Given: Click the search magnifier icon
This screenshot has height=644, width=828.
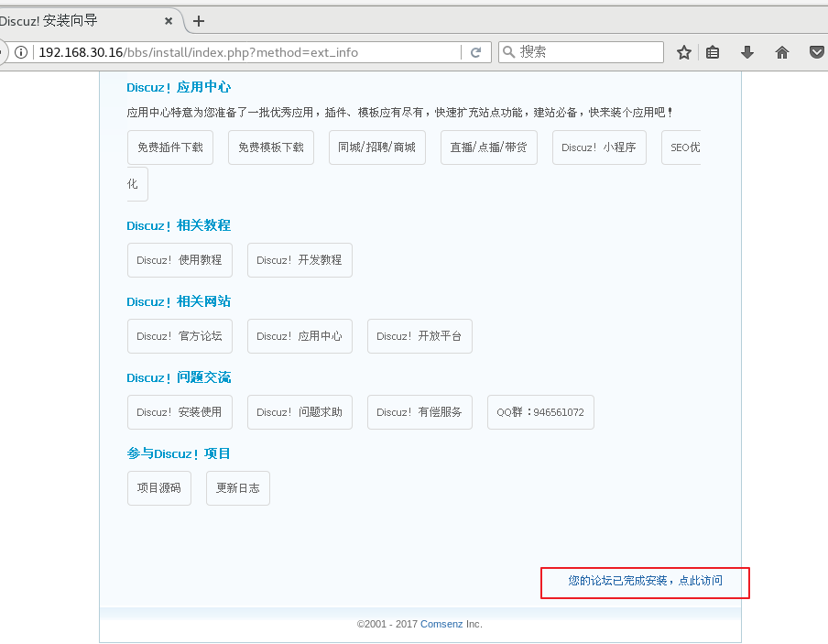Looking at the screenshot, I should point(508,52).
